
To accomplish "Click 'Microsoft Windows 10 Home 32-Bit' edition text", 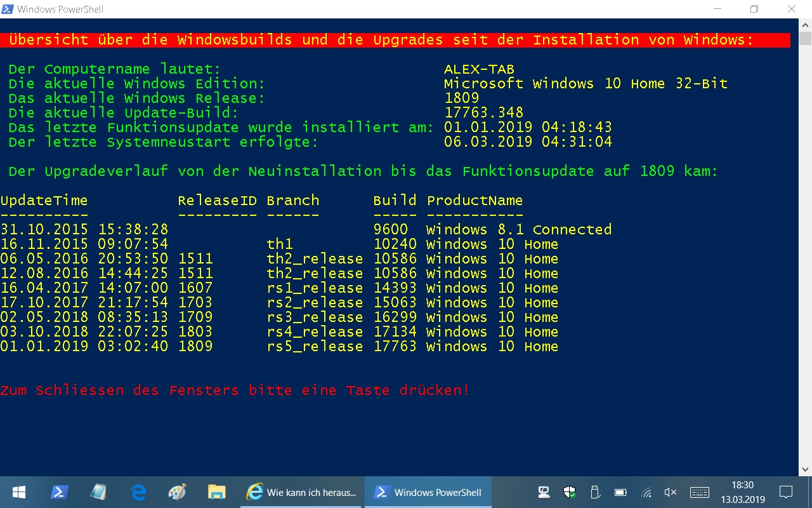I will point(586,83).
